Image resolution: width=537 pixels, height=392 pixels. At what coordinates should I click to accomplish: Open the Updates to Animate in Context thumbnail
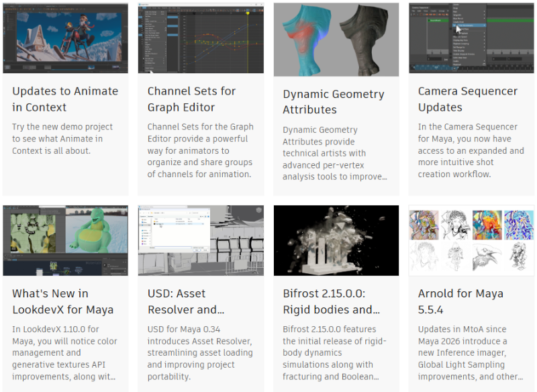(x=65, y=38)
